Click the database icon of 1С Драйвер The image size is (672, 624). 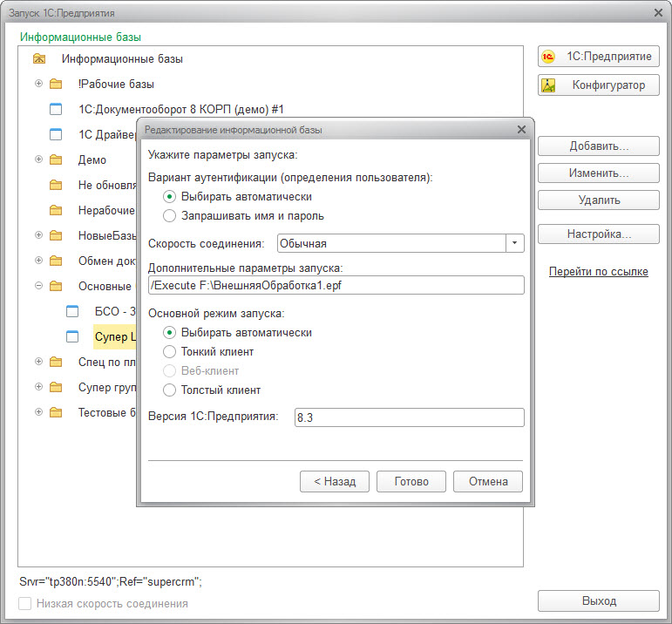56,134
